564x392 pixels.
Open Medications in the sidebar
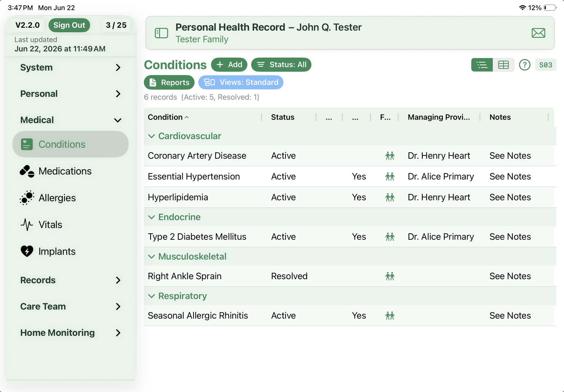[x=70, y=171]
